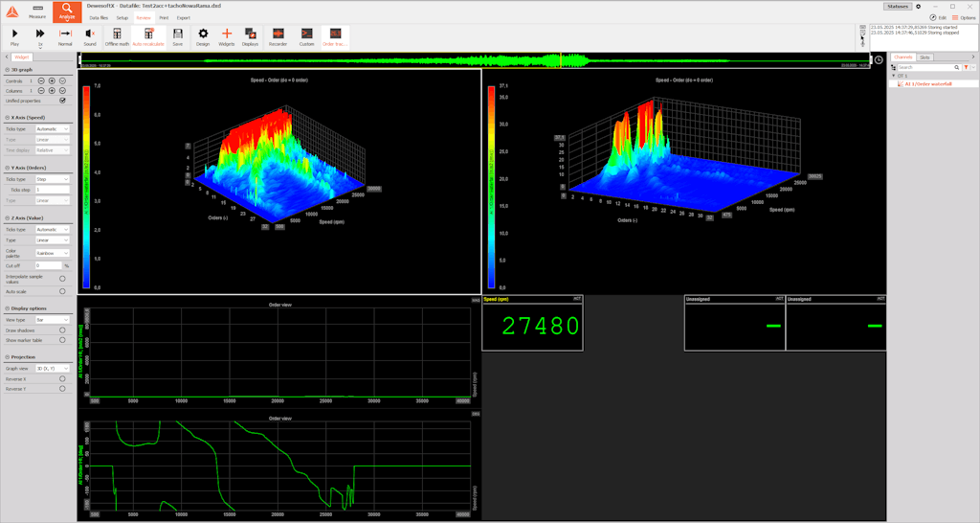Viewport: 980px width, 523px height.
Task: Open the Color palette Rainbow dropdown
Action: [x=53, y=253]
